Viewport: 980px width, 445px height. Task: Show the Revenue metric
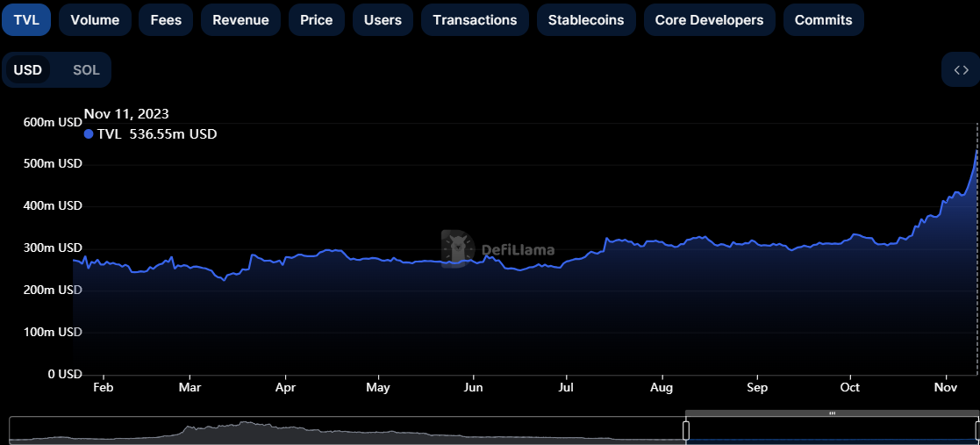(x=240, y=19)
